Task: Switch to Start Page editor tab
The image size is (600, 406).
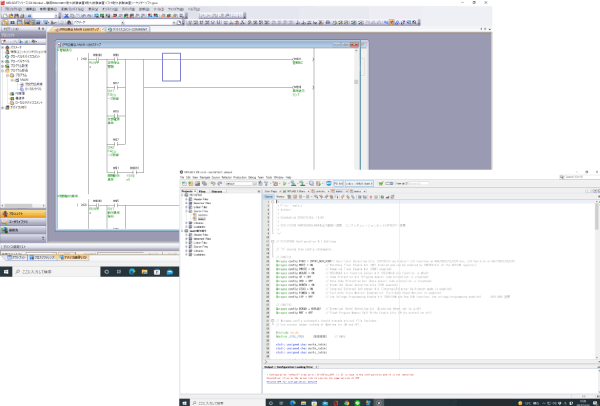Action: 271,191
